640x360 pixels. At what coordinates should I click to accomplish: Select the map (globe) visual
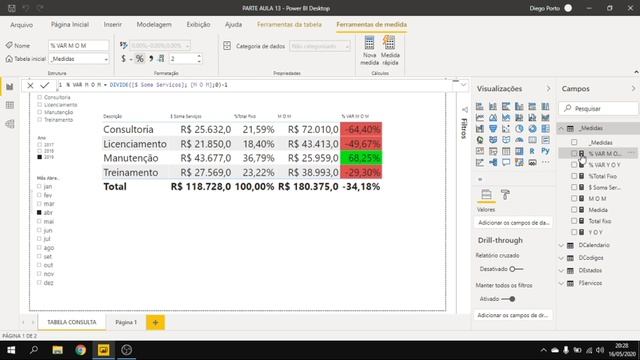pos(480,140)
